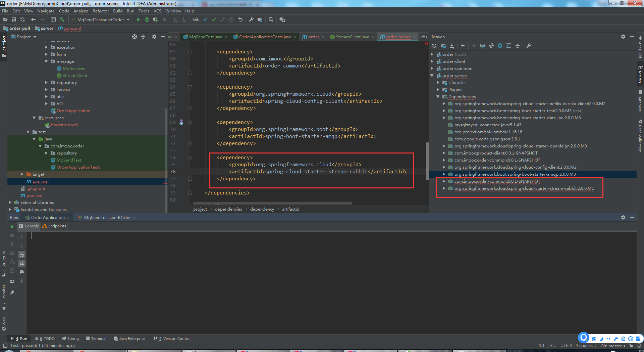Image resolution: width=644 pixels, height=352 pixels.
Task: Expand the target folder
Action: click(22, 174)
